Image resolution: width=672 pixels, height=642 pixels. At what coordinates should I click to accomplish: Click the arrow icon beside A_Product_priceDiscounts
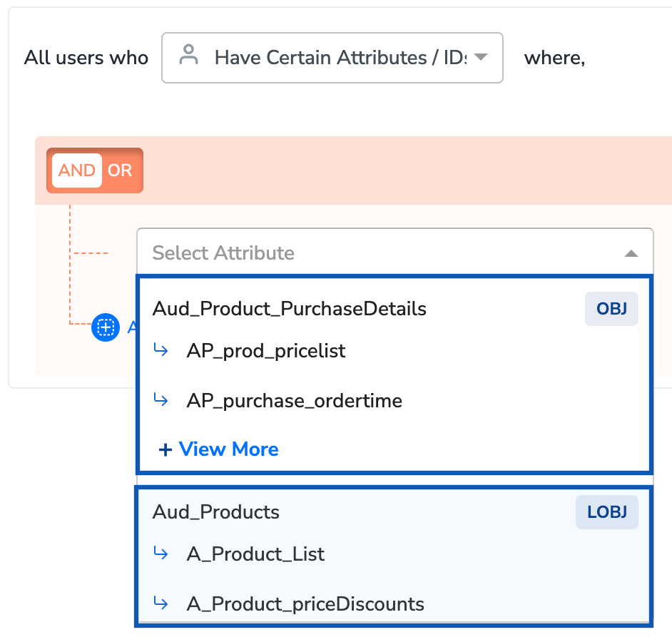[161, 603]
